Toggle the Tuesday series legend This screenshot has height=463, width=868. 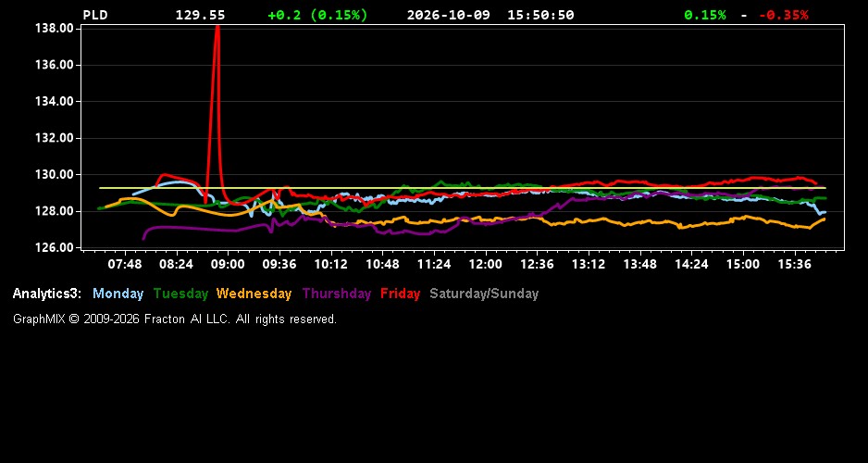(180, 294)
